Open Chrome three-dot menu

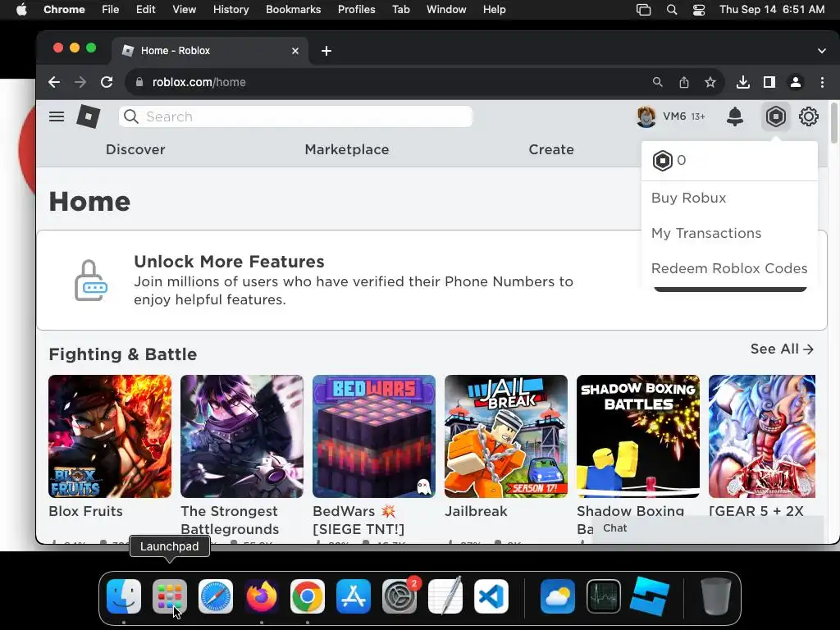click(x=822, y=82)
